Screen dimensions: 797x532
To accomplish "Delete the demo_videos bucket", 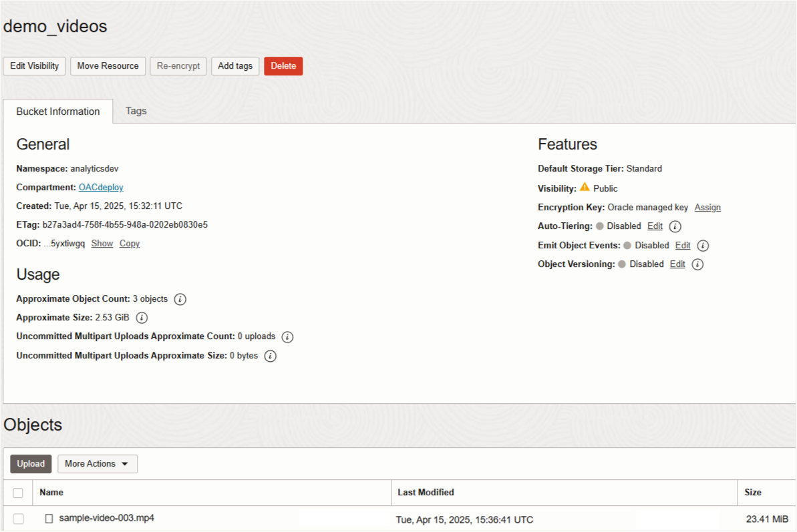I will tap(283, 66).
